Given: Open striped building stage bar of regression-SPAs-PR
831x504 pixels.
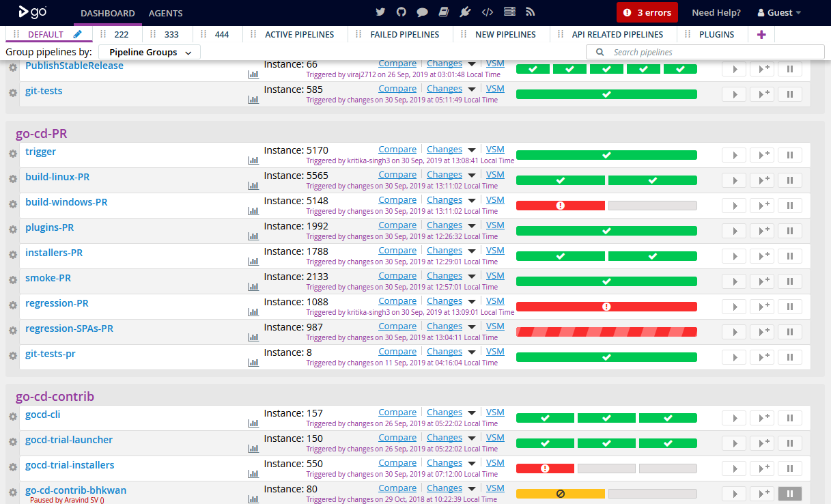Looking at the screenshot, I should (606, 332).
